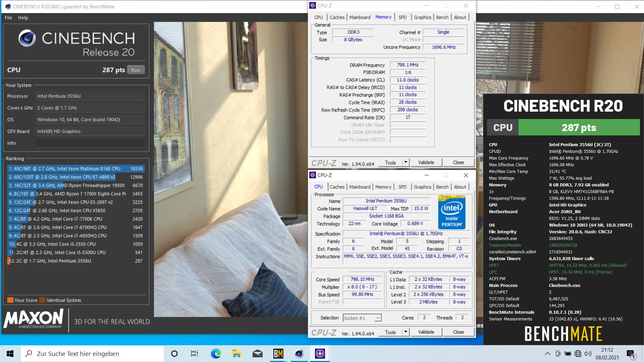Select ranking row AMD Ryzen Threadripper 1950X
644x362 pixels.
[x=76, y=185]
